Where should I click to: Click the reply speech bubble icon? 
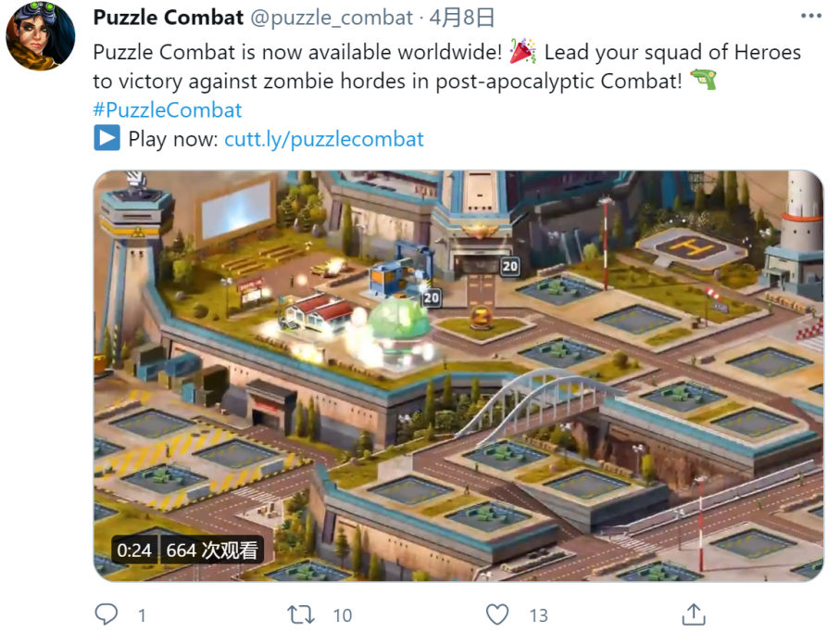click(x=107, y=614)
